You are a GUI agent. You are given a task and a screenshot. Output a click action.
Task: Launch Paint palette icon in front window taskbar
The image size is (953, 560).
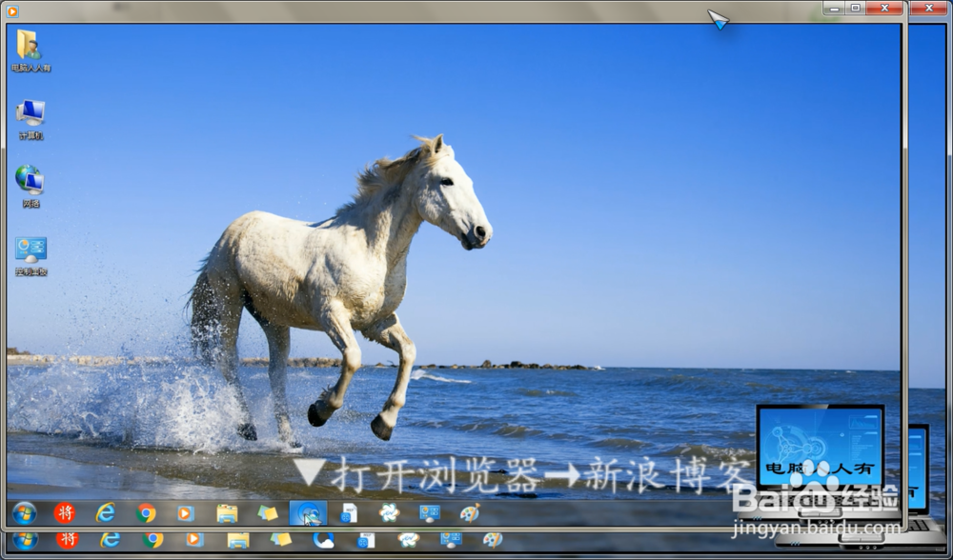pos(470,514)
